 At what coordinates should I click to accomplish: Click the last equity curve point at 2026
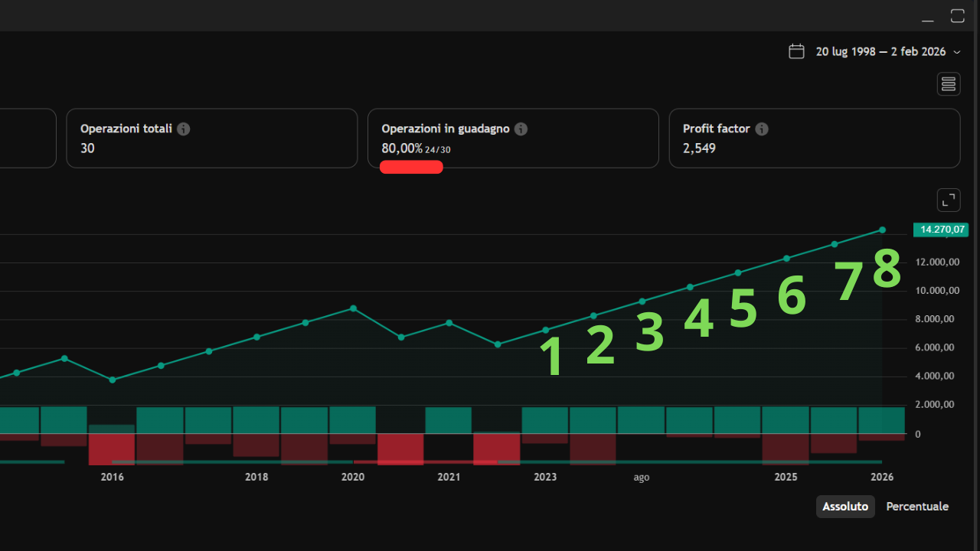click(x=882, y=230)
